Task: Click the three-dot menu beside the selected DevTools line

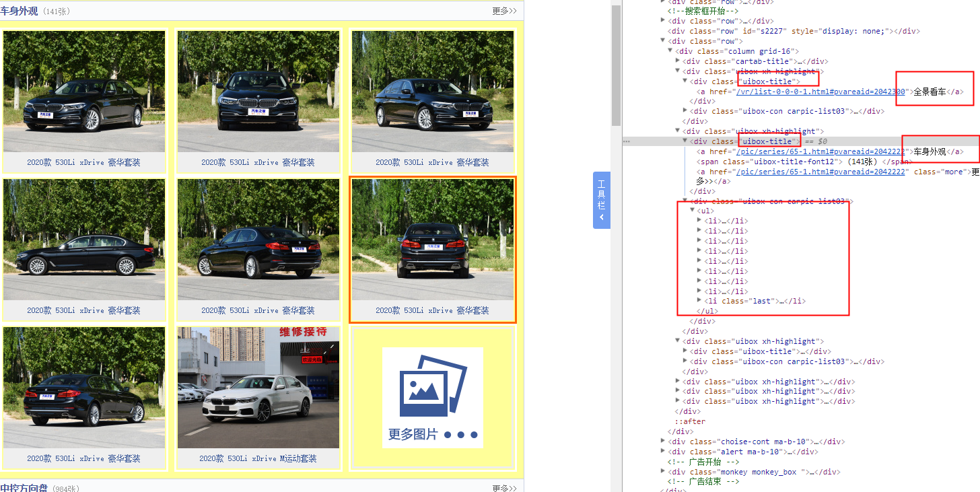Action: pyautogui.click(x=627, y=141)
